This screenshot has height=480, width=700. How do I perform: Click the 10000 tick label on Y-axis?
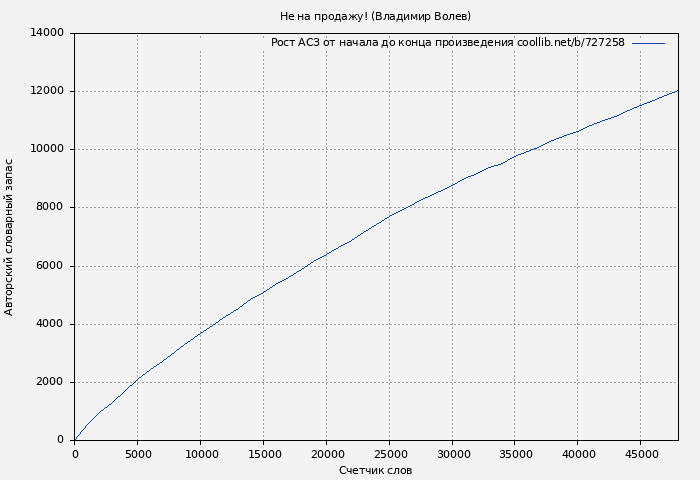click(48, 149)
